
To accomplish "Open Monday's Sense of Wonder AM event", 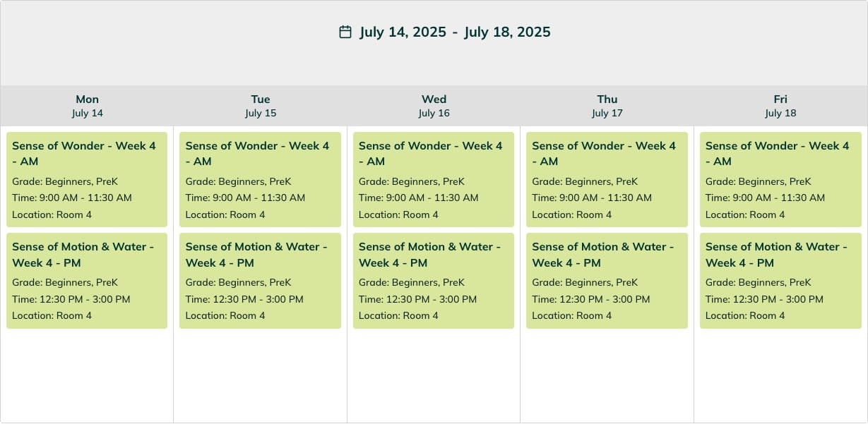I will (x=87, y=179).
